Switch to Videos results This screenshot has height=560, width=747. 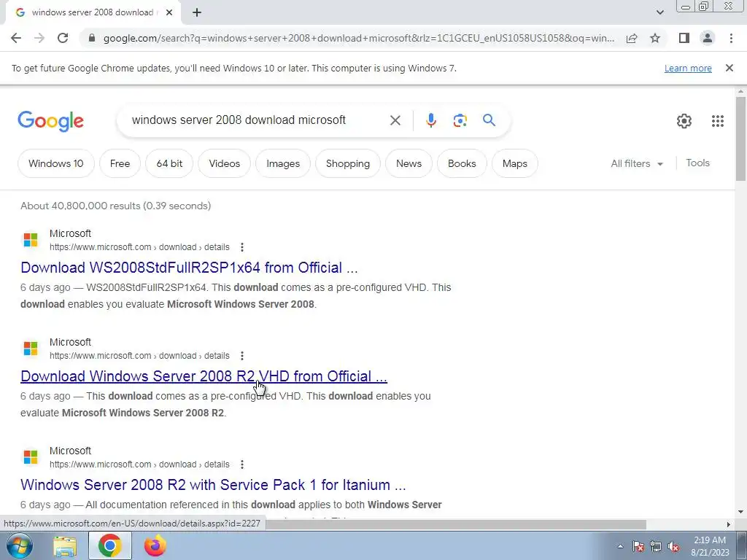click(225, 163)
